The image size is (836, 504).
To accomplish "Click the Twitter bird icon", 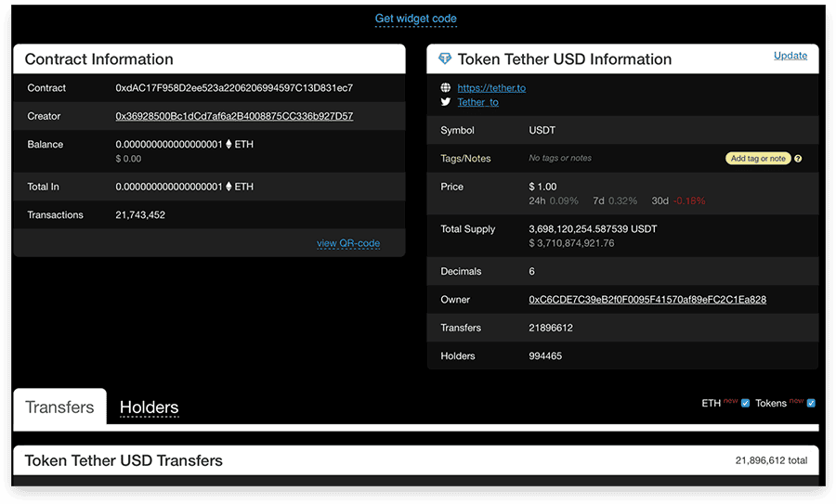I will click(x=445, y=102).
